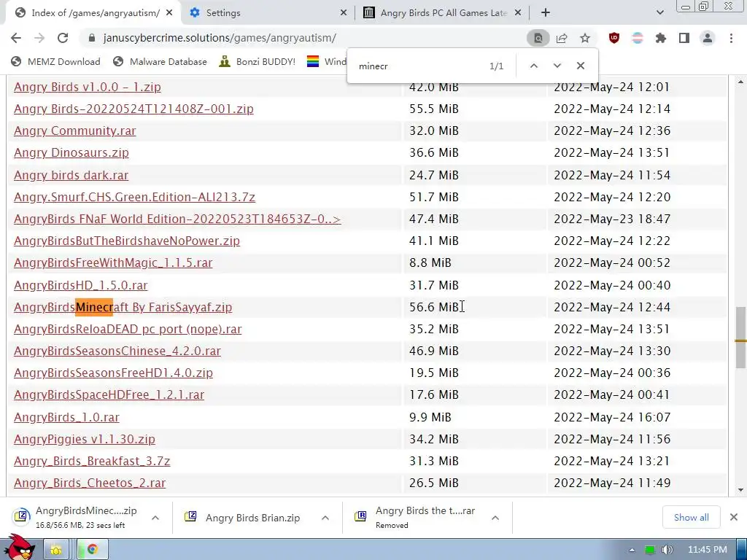Click the find-in-page search icon in address bar
This screenshot has height=560, width=747.
(538, 38)
